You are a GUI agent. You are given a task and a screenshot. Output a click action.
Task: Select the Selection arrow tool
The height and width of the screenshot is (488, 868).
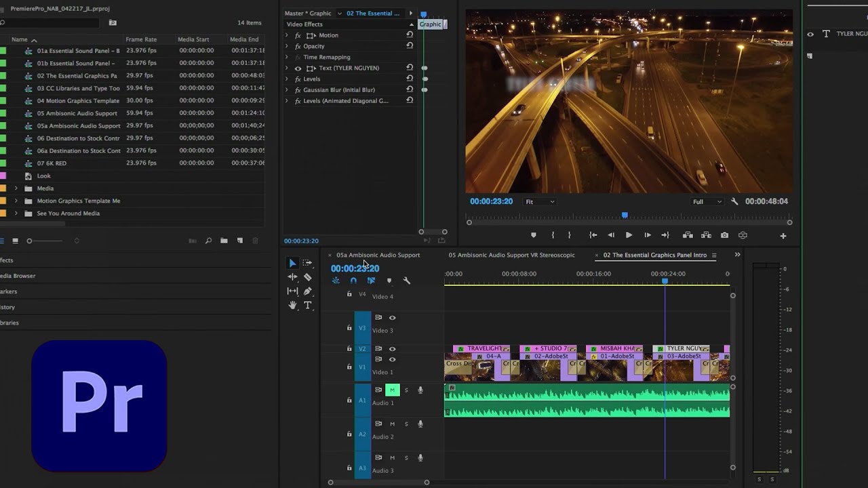(x=292, y=263)
